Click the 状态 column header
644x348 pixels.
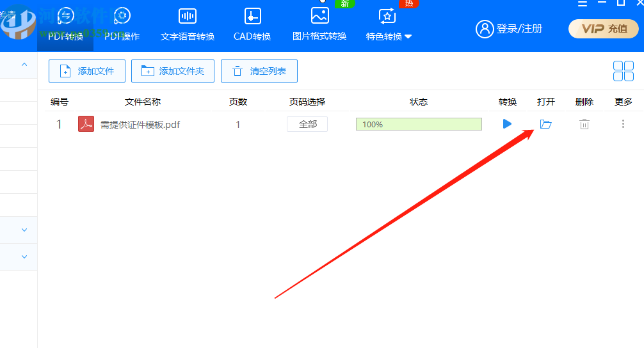[419, 102]
